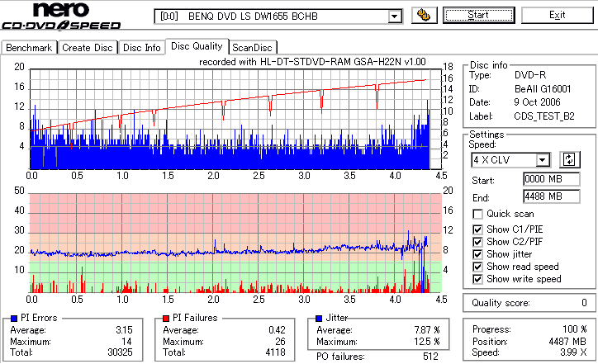The height and width of the screenshot is (364, 598).
Task: Click the red PI Failures legend square
Action: pyautogui.click(x=166, y=319)
